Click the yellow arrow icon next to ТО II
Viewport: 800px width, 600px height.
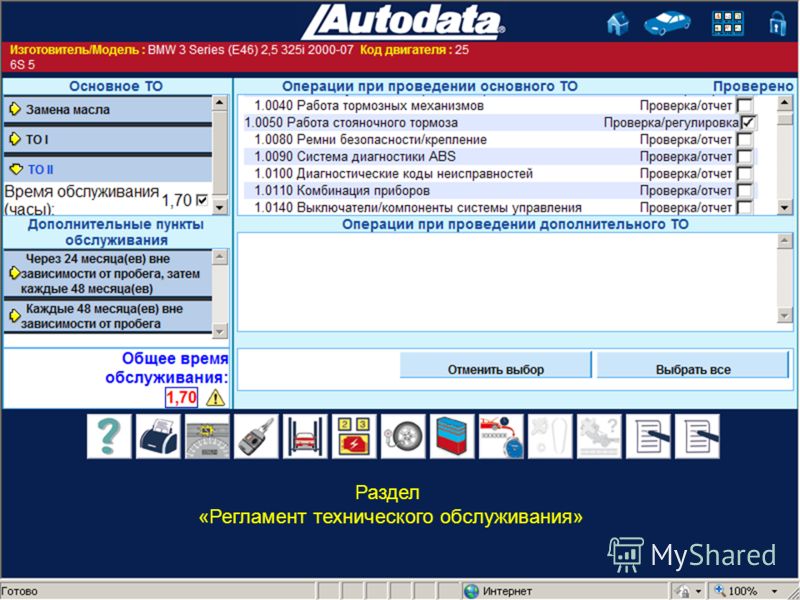tap(16, 169)
